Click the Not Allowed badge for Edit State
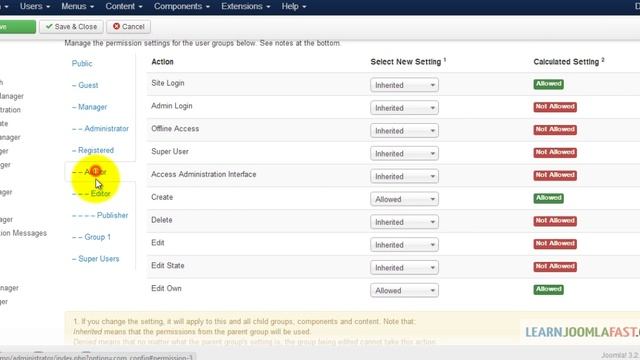The image size is (640, 360). coord(555,267)
